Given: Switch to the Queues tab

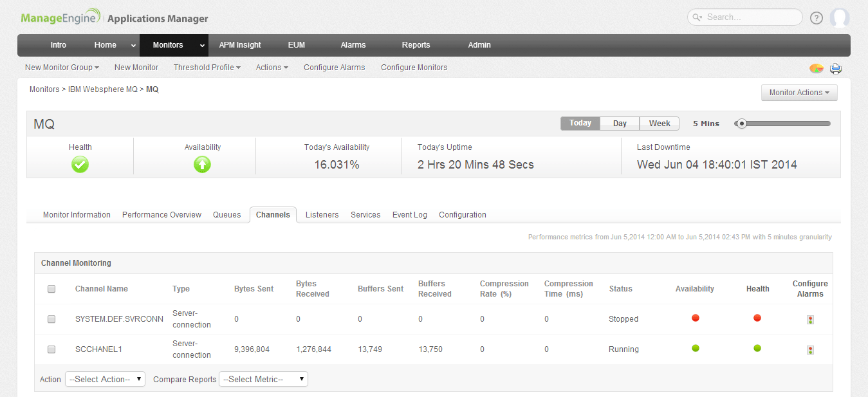Looking at the screenshot, I should [226, 215].
